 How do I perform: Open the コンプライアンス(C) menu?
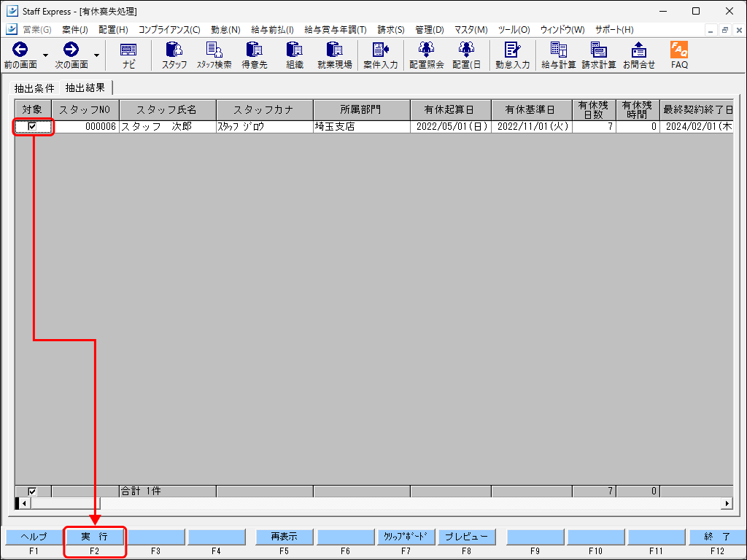click(169, 29)
